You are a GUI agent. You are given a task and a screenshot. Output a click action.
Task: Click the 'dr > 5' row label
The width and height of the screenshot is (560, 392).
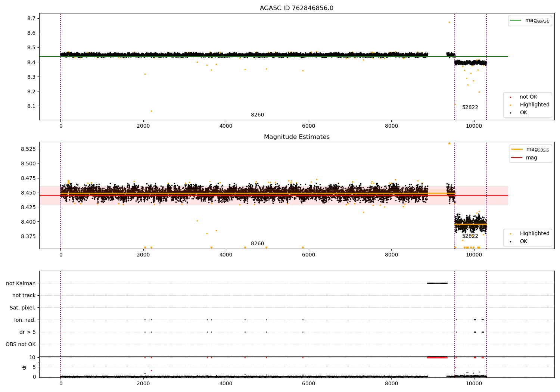click(28, 332)
